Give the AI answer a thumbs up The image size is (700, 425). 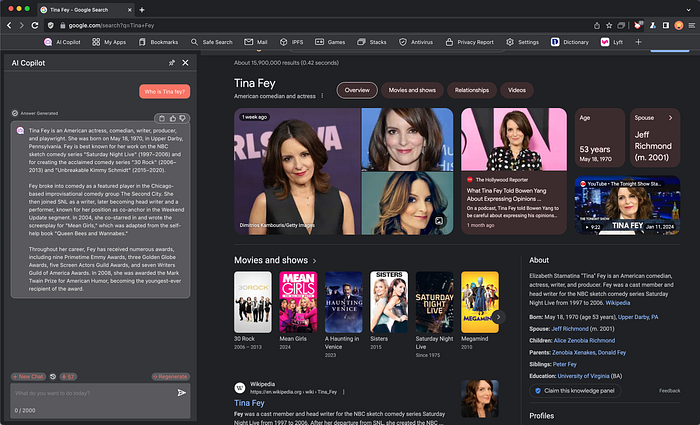click(x=173, y=118)
